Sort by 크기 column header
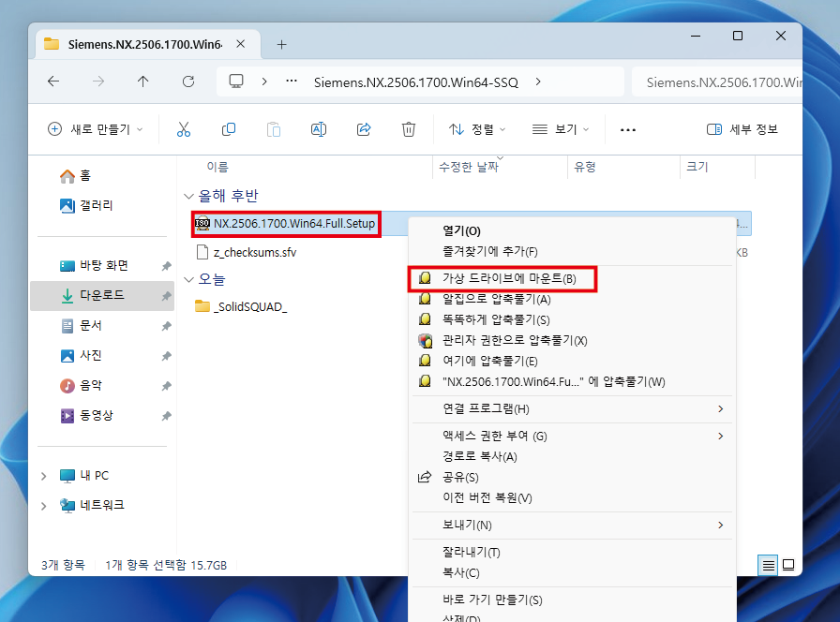Viewport: 840px width, 622px height. (x=697, y=167)
